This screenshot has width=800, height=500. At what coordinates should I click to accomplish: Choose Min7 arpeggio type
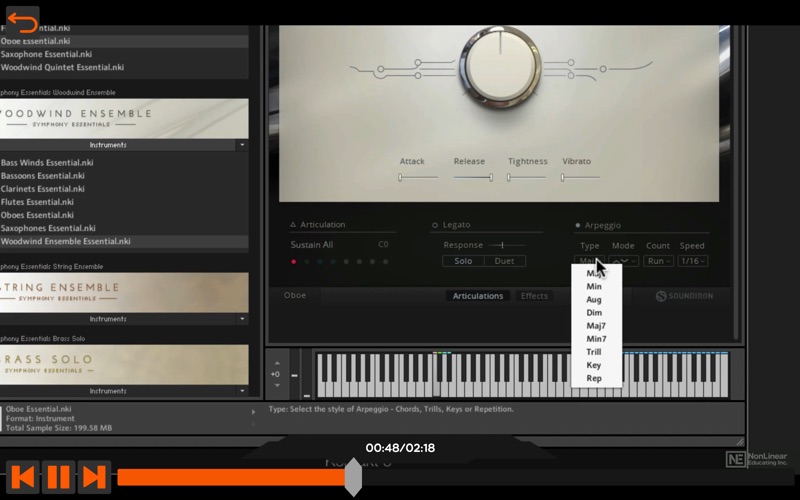[x=596, y=339]
